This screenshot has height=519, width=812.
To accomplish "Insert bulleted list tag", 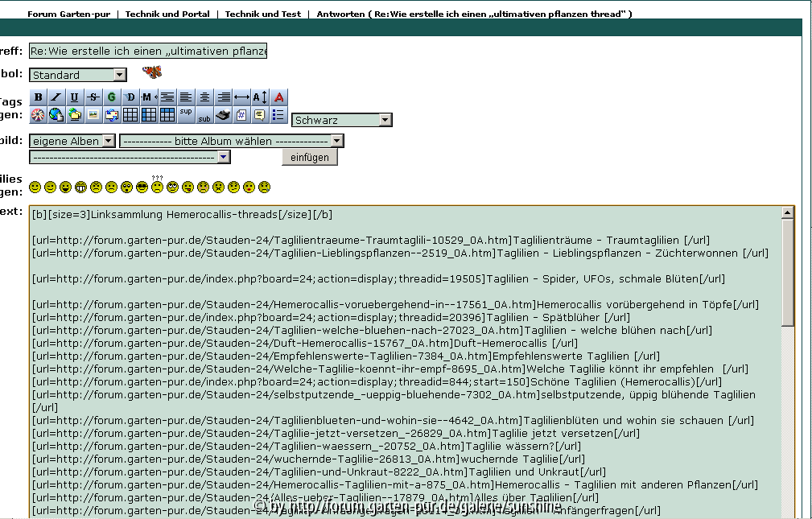I will 278,115.
